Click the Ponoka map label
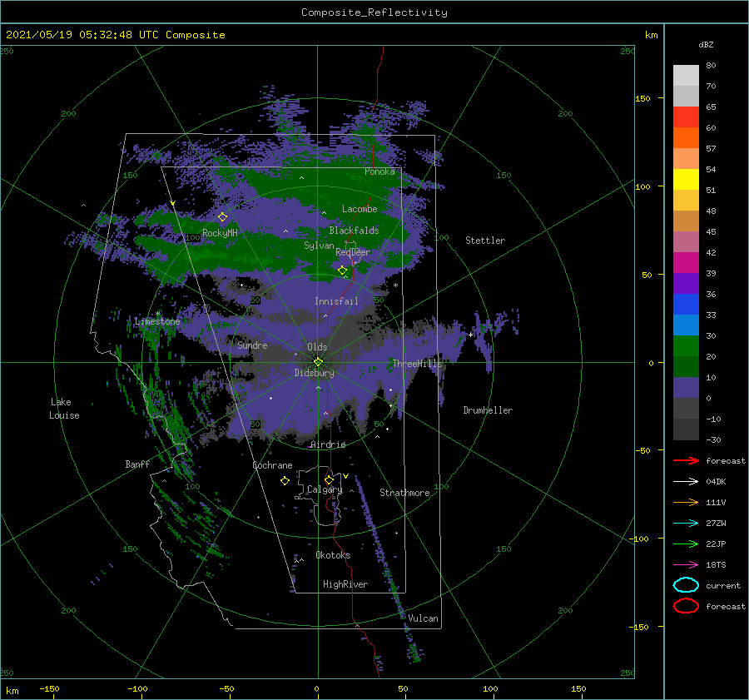The height and width of the screenshot is (700, 749). tap(379, 171)
